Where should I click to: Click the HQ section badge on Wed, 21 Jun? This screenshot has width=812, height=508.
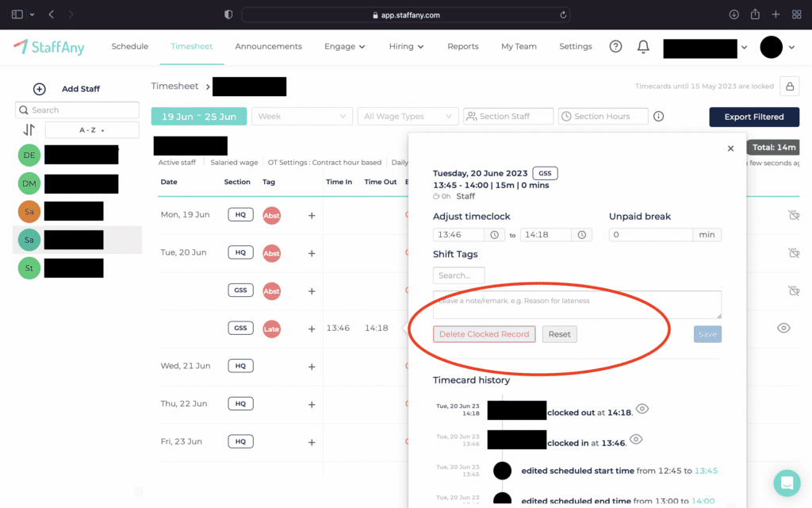241,366
